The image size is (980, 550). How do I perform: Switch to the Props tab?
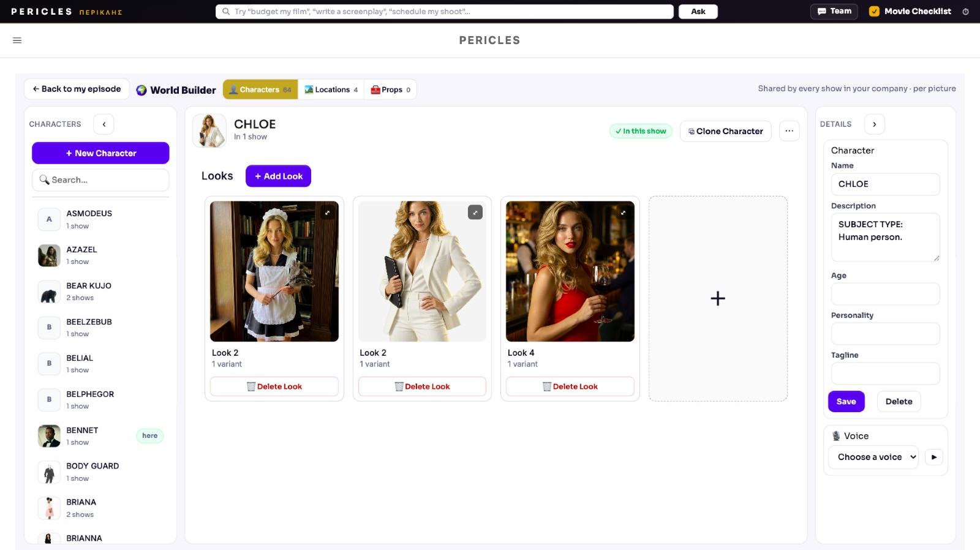tap(391, 89)
